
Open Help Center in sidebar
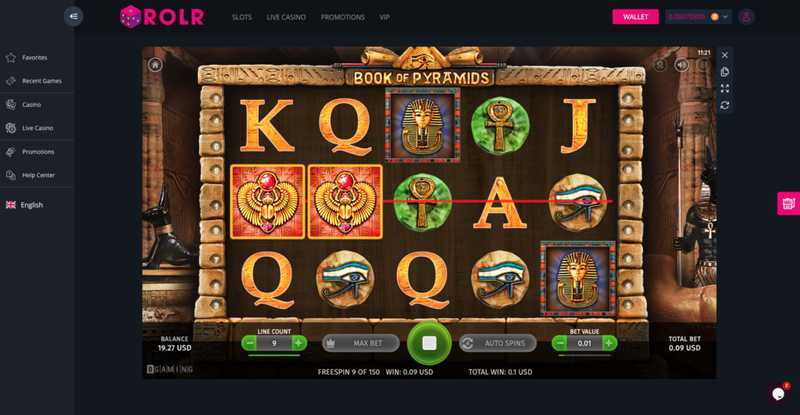click(37, 175)
